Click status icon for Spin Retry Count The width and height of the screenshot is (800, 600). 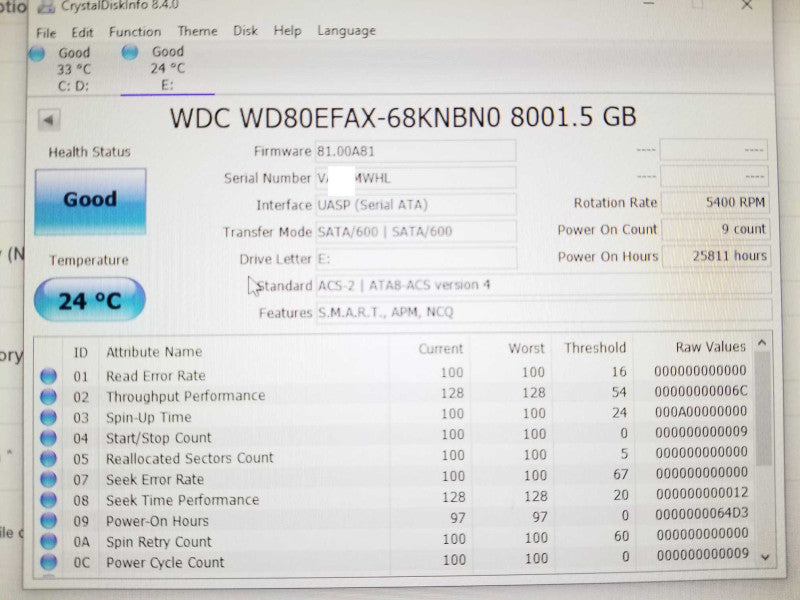point(48,541)
